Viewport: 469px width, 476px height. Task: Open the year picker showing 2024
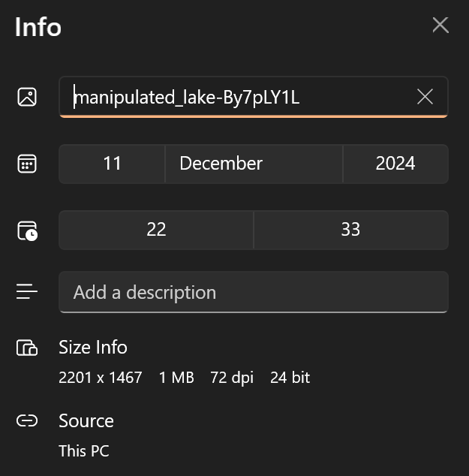pyautogui.click(x=395, y=164)
